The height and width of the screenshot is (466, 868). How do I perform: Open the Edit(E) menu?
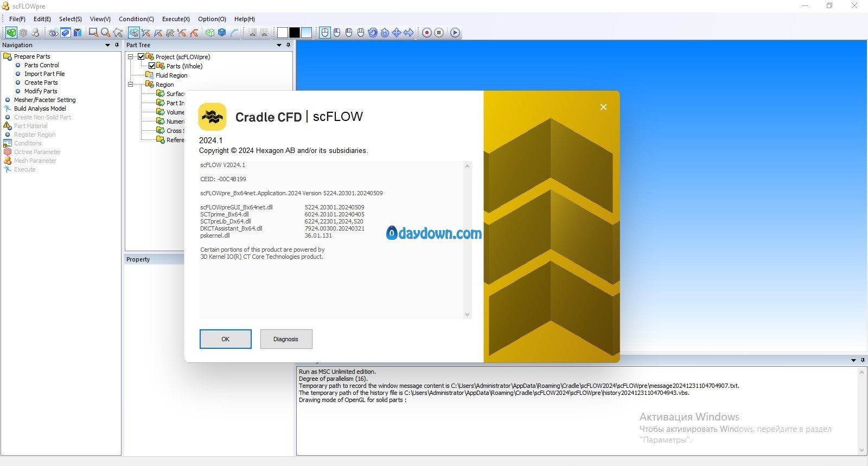click(42, 19)
